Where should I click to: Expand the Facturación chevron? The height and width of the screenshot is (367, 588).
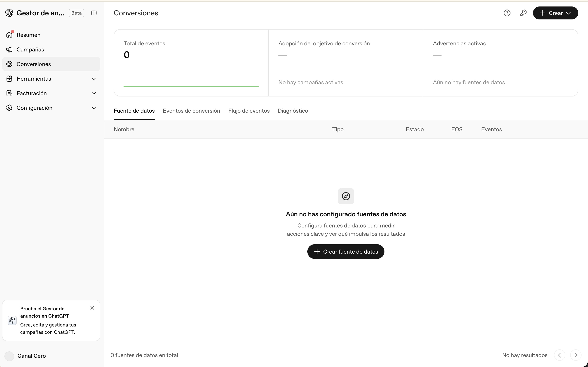pos(94,93)
